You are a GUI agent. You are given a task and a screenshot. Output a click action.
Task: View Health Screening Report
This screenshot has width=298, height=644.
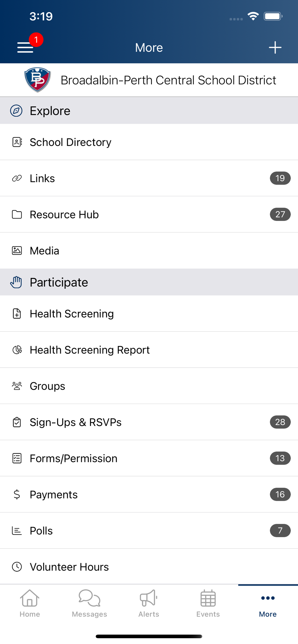click(149, 350)
